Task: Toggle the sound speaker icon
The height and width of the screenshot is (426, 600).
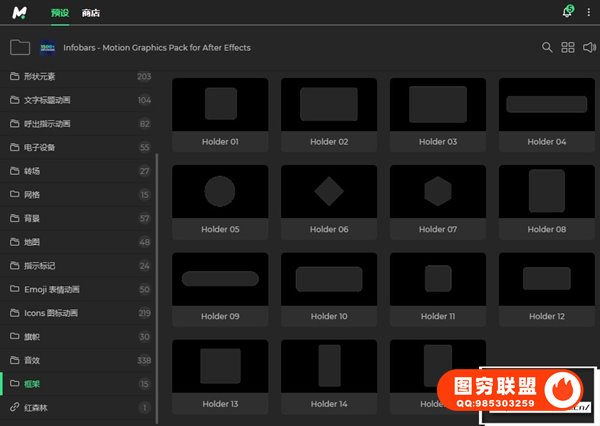Action: pos(589,47)
